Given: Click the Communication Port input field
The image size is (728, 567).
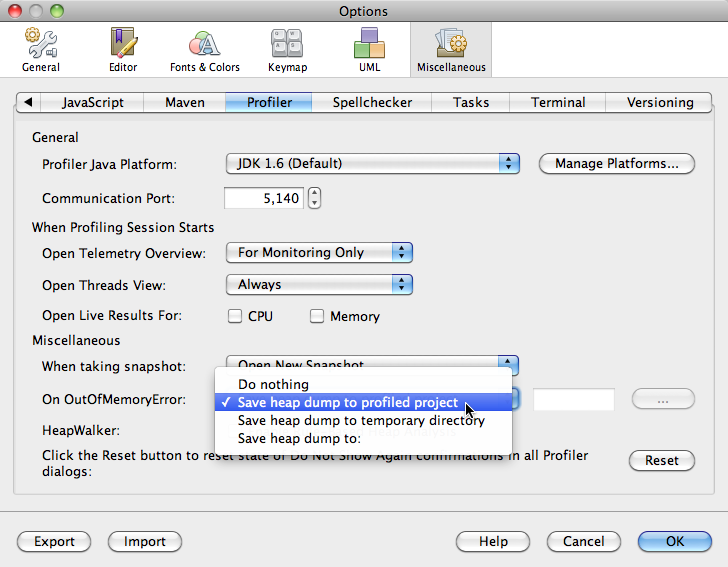Looking at the screenshot, I should (264, 199).
